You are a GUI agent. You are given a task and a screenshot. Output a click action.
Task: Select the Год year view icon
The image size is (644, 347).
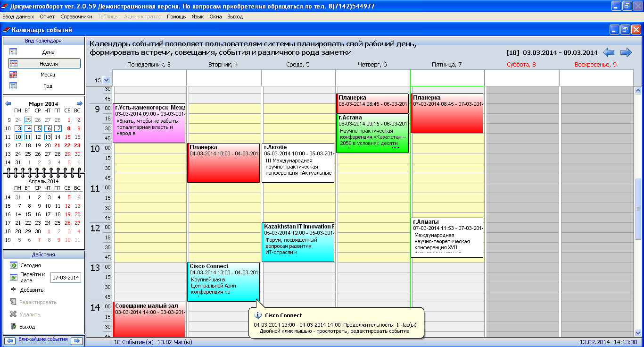click(13, 86)
